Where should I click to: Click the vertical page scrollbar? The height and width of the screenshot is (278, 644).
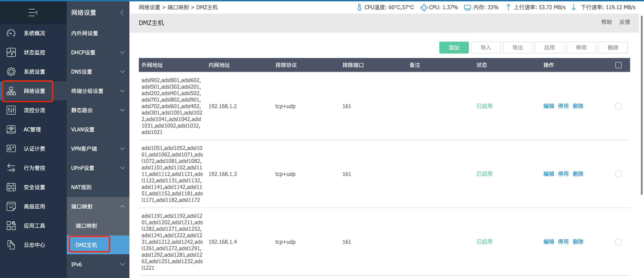(642, 105)
